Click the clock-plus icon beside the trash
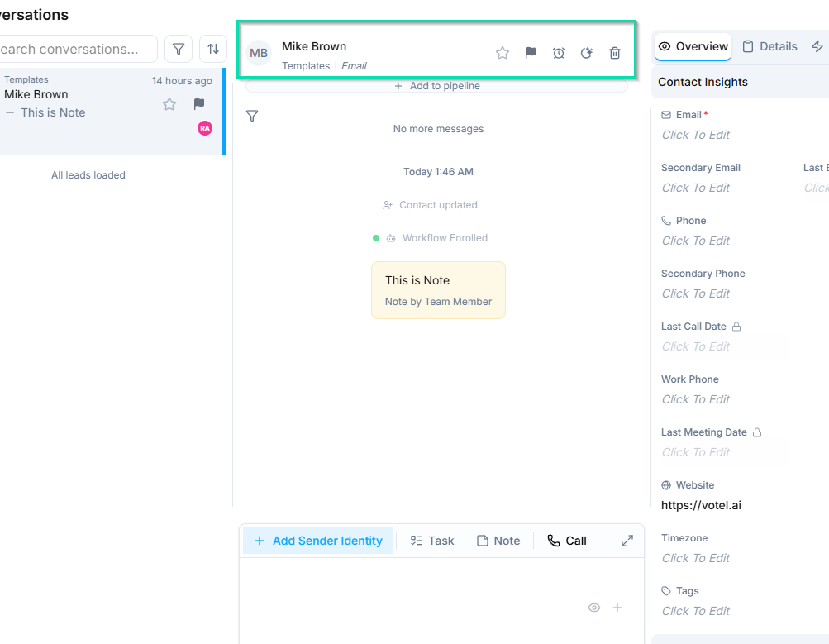Screen dimensions: 829x644 [587, 53]
